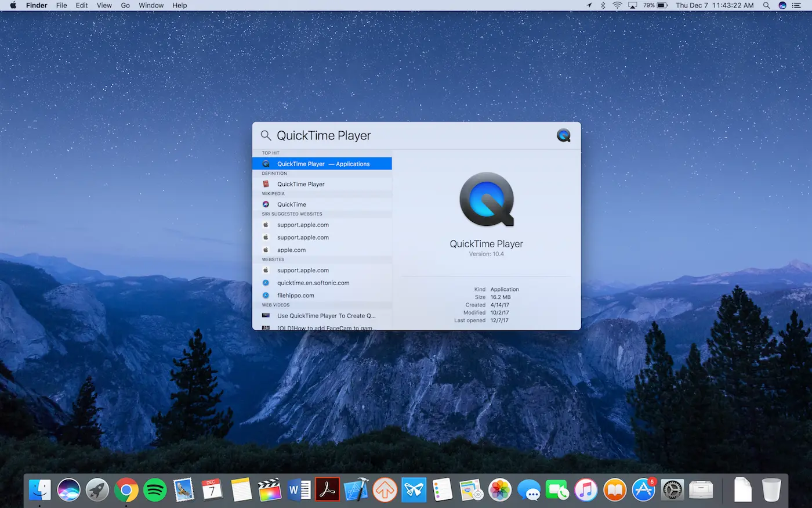Show battery status at 79%
The image size is (812, 508).
[x=655, y=5]
